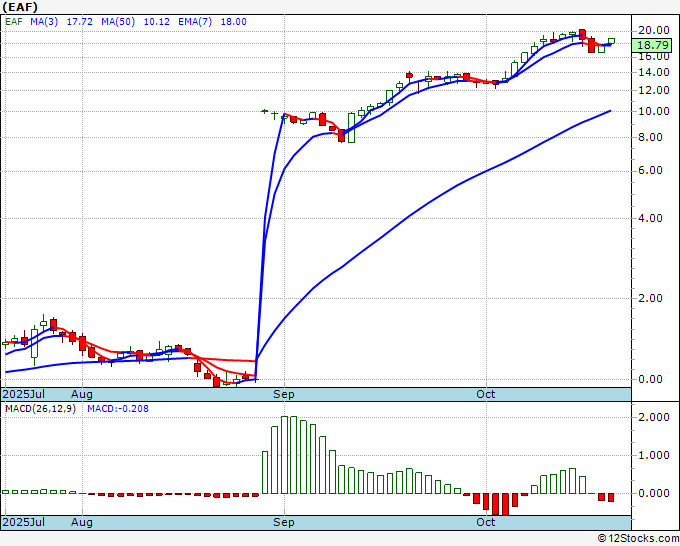Click the EMA(7) value 18.00
This screenshot has height=546, width=680.
(233, 22)
